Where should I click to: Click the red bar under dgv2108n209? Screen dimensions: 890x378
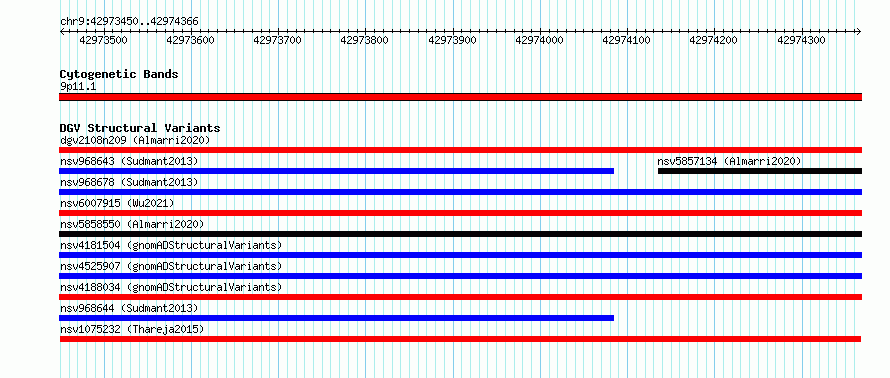pos(461,150)
